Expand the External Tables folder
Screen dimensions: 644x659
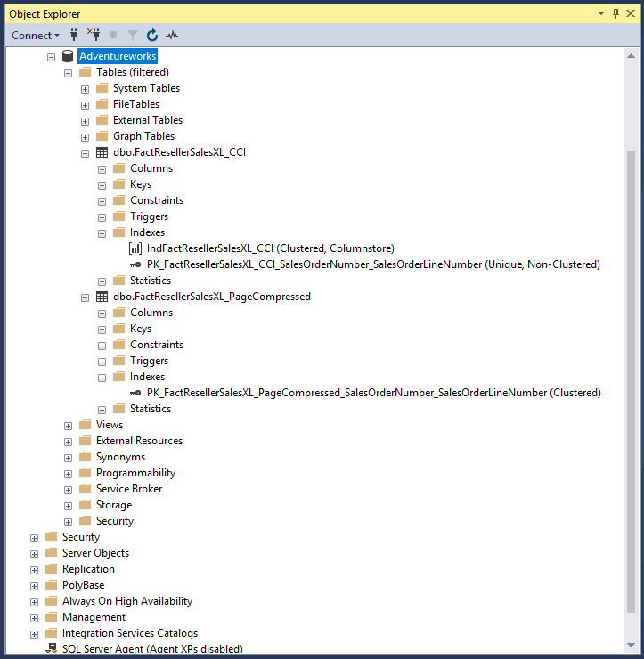[85, 121]
